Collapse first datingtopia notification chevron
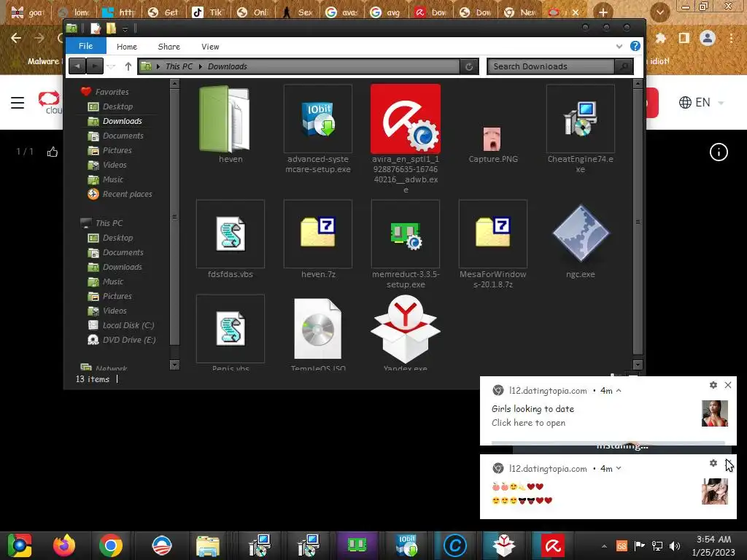 pos(619,391)
